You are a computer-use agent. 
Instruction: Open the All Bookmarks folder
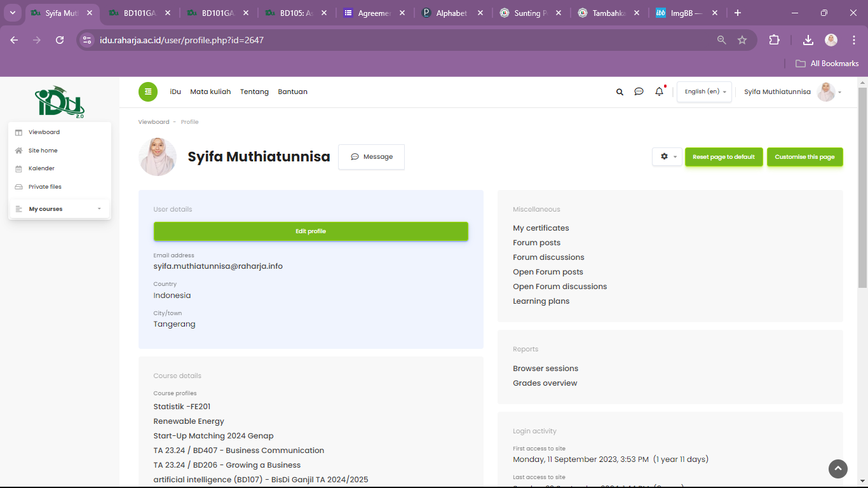827,64
